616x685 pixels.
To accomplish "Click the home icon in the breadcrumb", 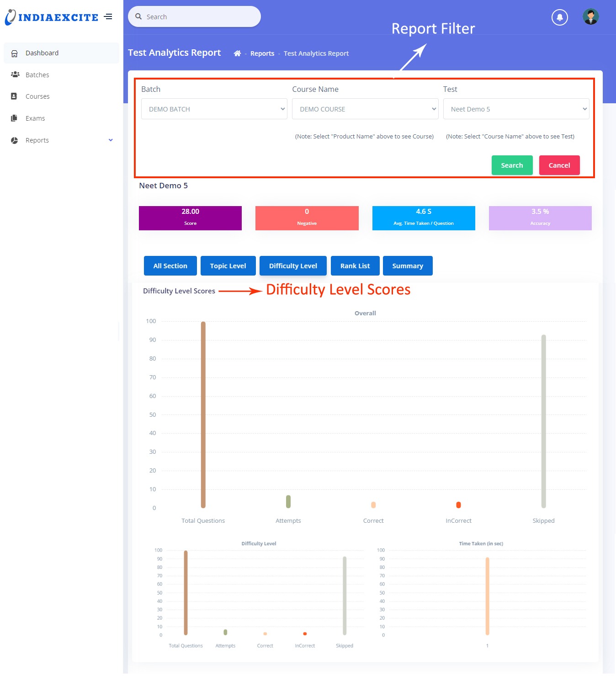I will click(237, 53).
